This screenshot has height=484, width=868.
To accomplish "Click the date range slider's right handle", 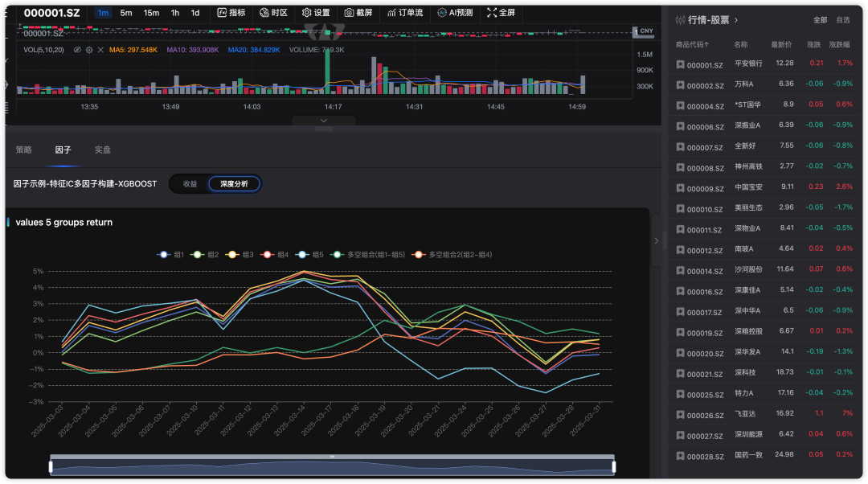I will click(x=613, y=466).
